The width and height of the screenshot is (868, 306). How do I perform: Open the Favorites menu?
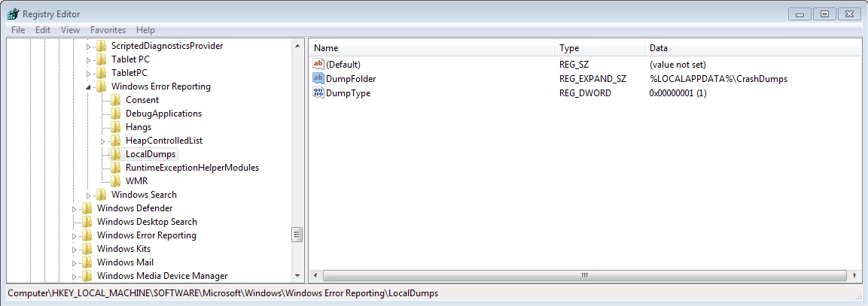(x=108, y=30)
